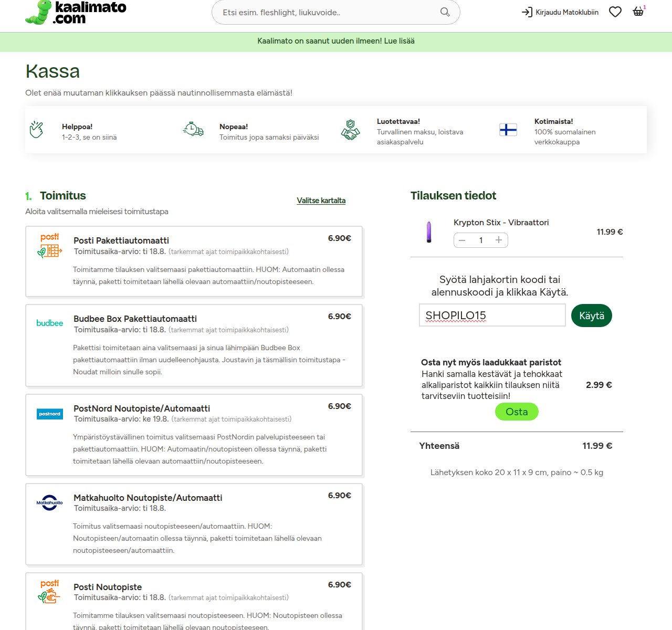Add batteries with Osta button
The height and width of the screenshot is (630, 672).
click(x=517, y=412)
